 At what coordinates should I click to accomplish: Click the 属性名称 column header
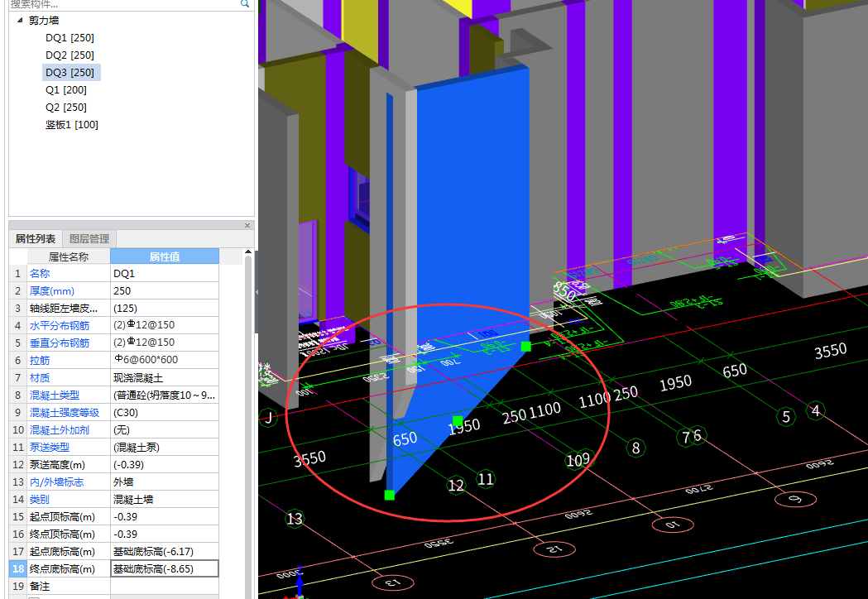69,256
